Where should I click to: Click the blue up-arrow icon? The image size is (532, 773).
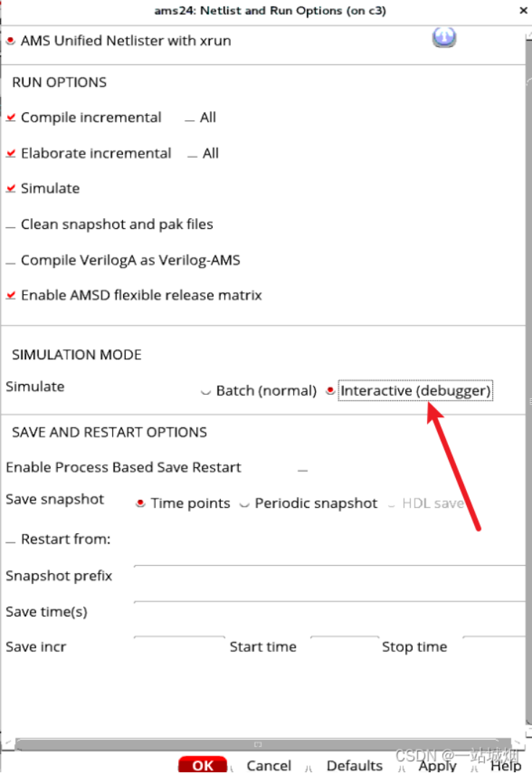coord(444,38)
